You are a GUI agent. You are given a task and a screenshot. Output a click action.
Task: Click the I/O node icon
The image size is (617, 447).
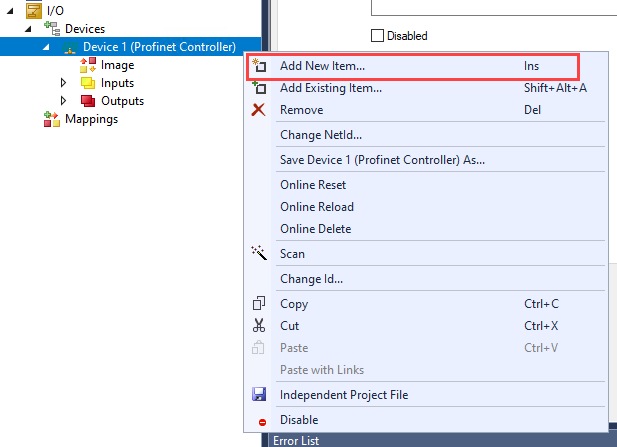tap(32, 10)
